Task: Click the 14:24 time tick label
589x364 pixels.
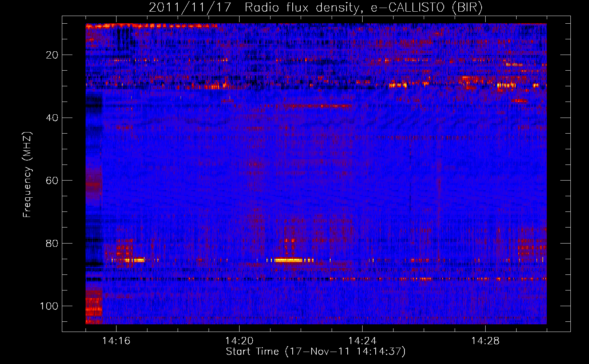Action: pyautogui.click(x=362, y=341)
